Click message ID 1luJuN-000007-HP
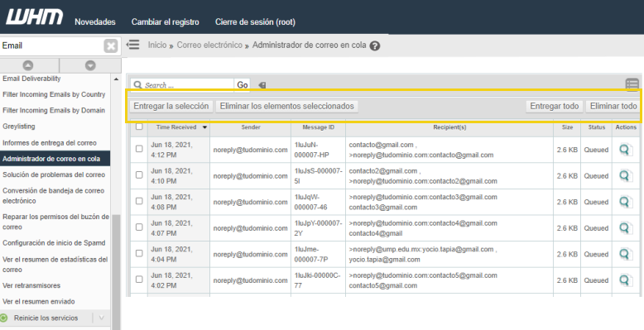 tap(312, 150)
